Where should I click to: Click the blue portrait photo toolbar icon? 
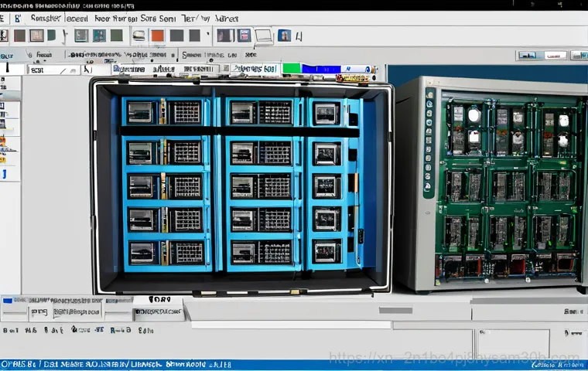click(284, 36)
